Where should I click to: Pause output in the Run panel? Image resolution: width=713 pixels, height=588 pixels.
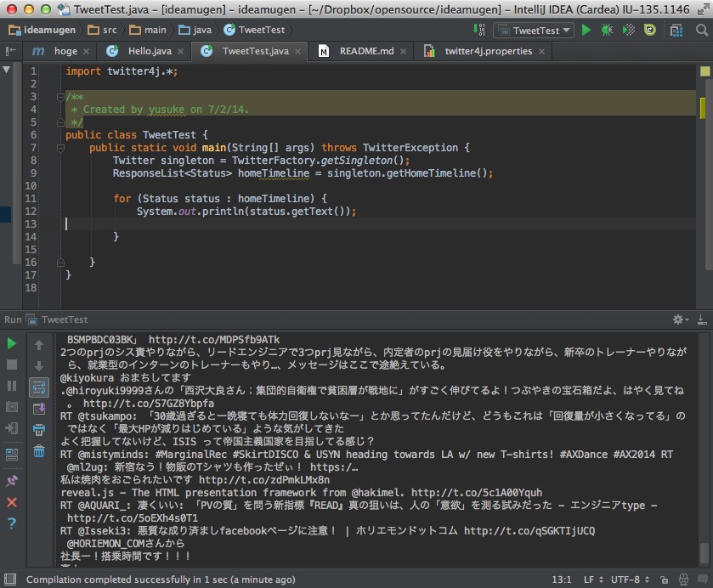(12, 386)
